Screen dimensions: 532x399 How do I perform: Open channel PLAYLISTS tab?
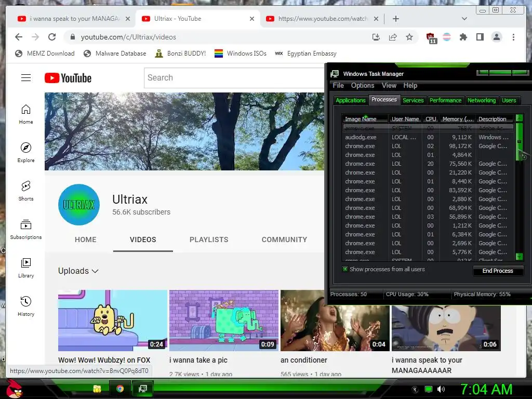tap(209, 240)
